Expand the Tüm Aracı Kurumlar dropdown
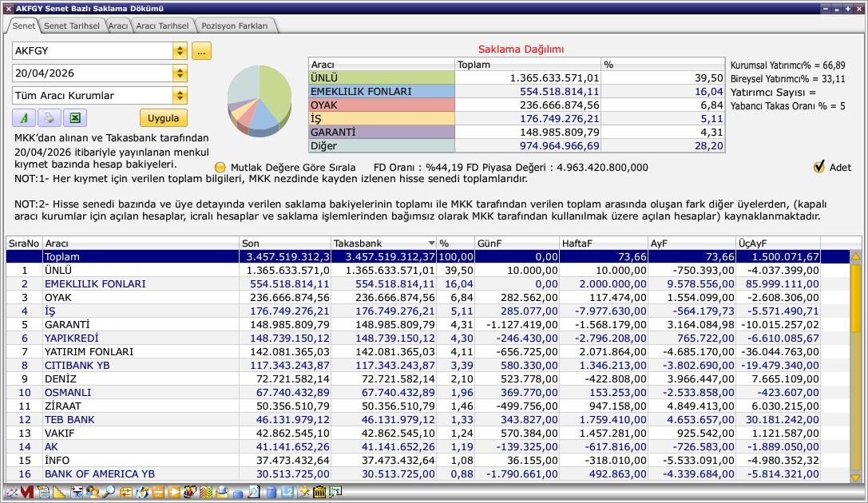Viewport: 868px width, 503px height. coord(180,96)
